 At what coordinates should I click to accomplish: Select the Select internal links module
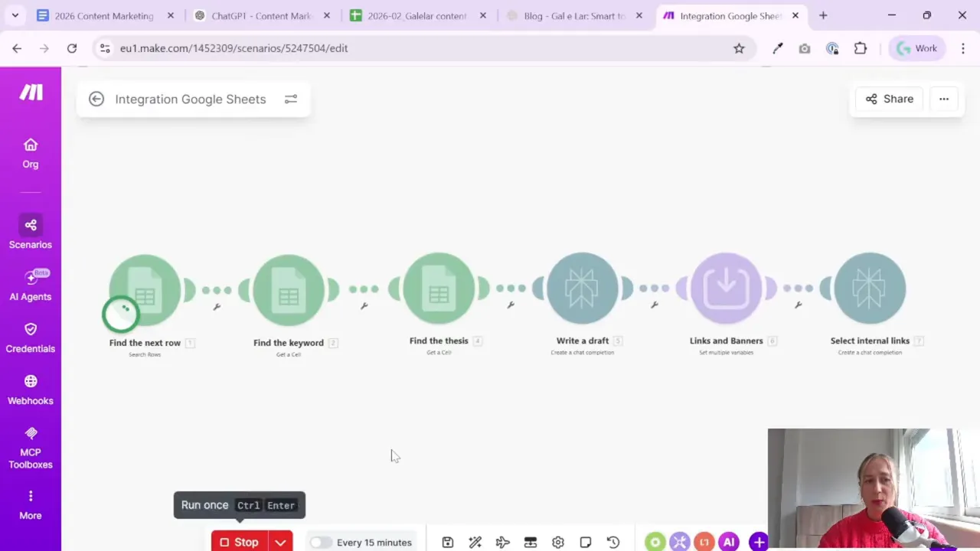click(x=871, y=289)
